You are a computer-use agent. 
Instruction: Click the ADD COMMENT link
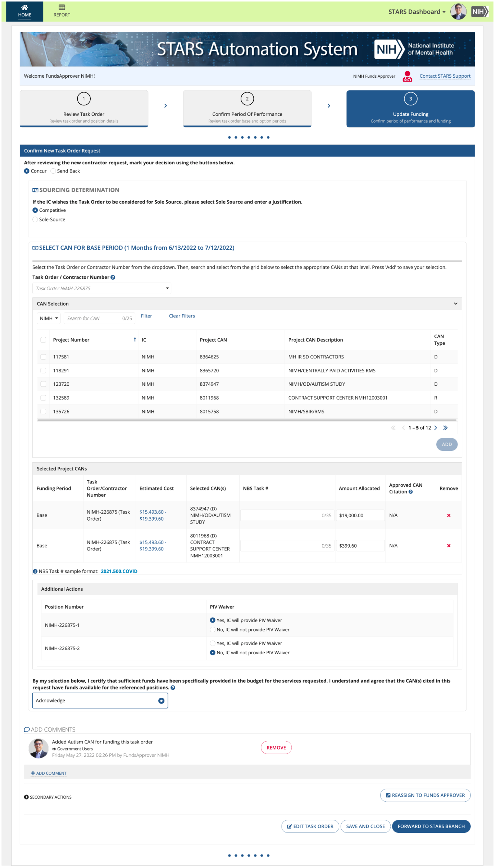49,773
